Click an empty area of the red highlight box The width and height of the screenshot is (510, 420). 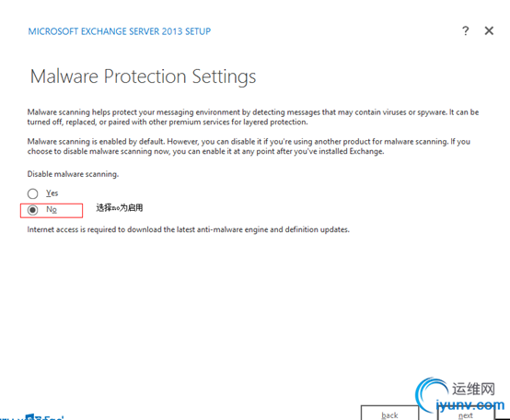click(x=70, y=210)
